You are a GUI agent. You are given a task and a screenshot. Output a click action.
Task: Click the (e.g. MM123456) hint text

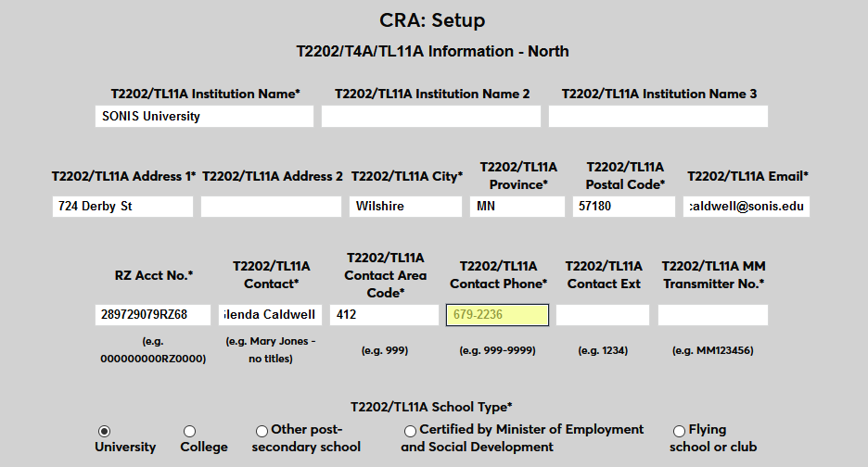(713, 350)
